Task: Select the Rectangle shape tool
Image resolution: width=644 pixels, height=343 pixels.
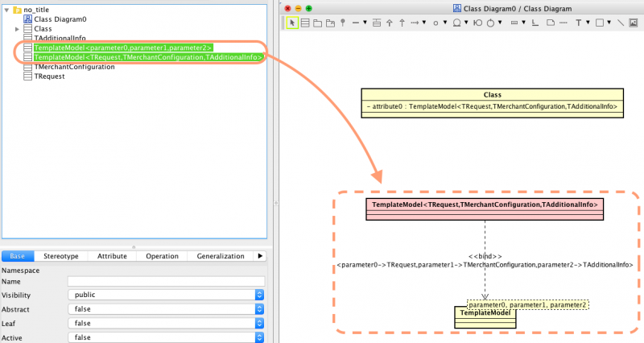Action: coord(600,23)
